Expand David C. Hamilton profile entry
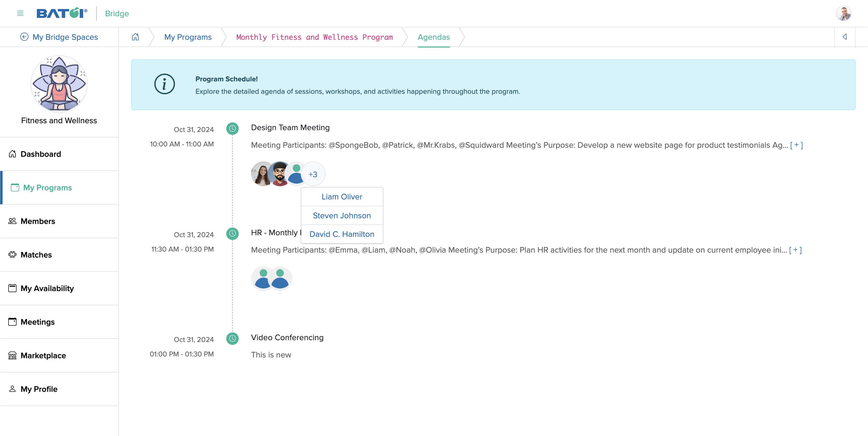Image resolution: width=868 pixels, height=436 pixels. coord(342,233)
